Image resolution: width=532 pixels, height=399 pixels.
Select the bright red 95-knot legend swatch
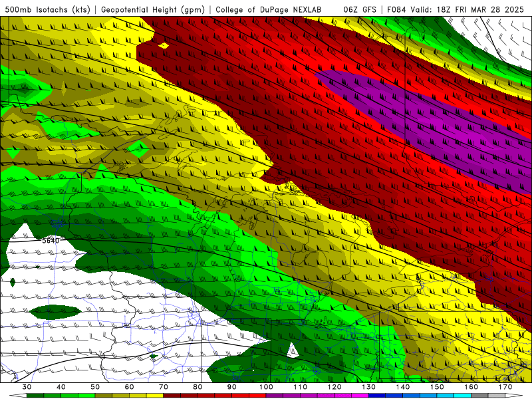coord(257,396)
